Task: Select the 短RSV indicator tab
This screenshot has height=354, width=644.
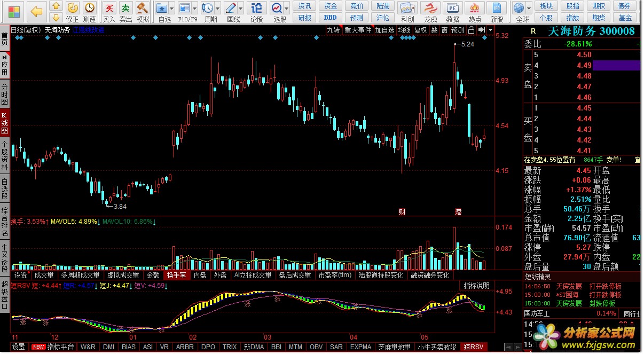Action: pyautogui.click(x=475, y=347)
